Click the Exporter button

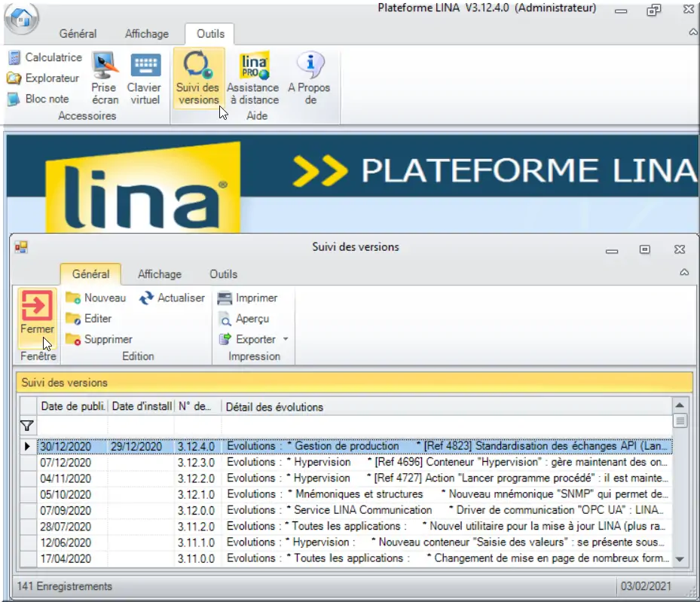point(247,340)
